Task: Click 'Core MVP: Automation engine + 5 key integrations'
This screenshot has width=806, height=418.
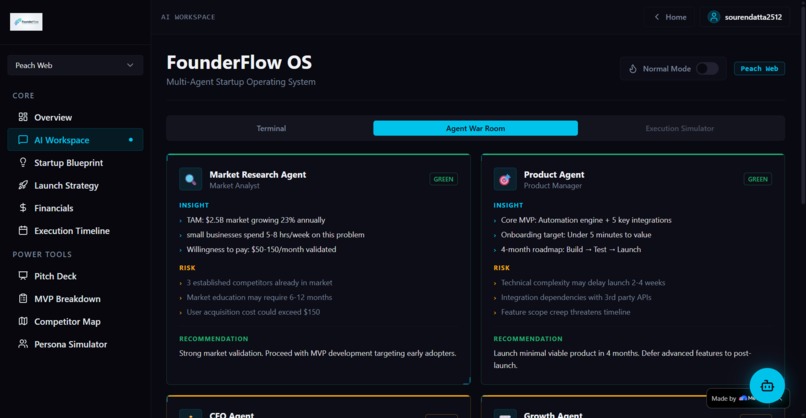Action: coord(586,220)
